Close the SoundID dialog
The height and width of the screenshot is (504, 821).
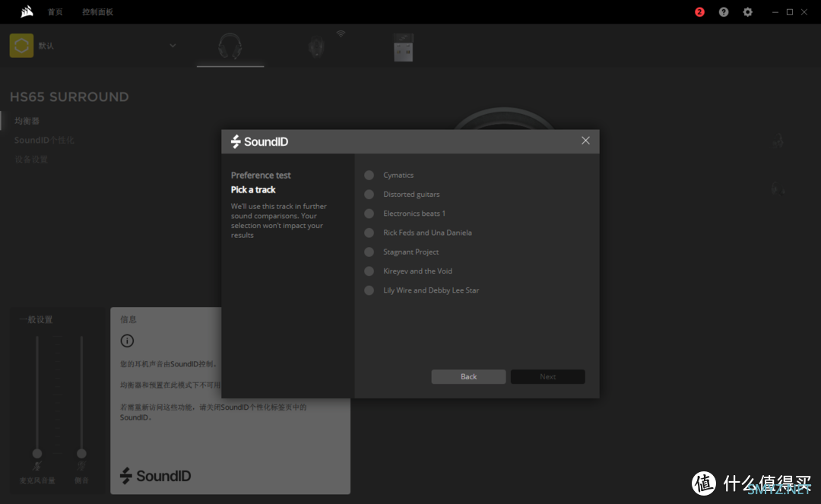click(x=585, y=141)
